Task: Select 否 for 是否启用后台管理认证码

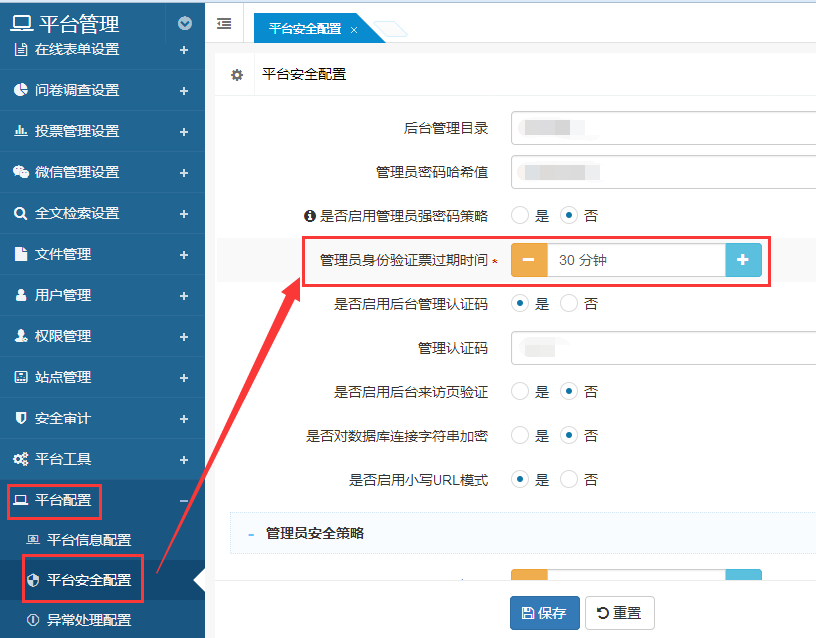Action: click(x=569, y=303)
